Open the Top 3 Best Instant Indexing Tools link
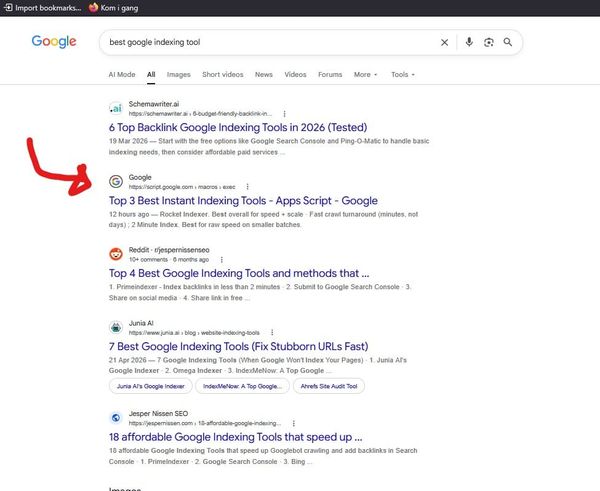Viewport: 600px width, 491px height. 243,201
